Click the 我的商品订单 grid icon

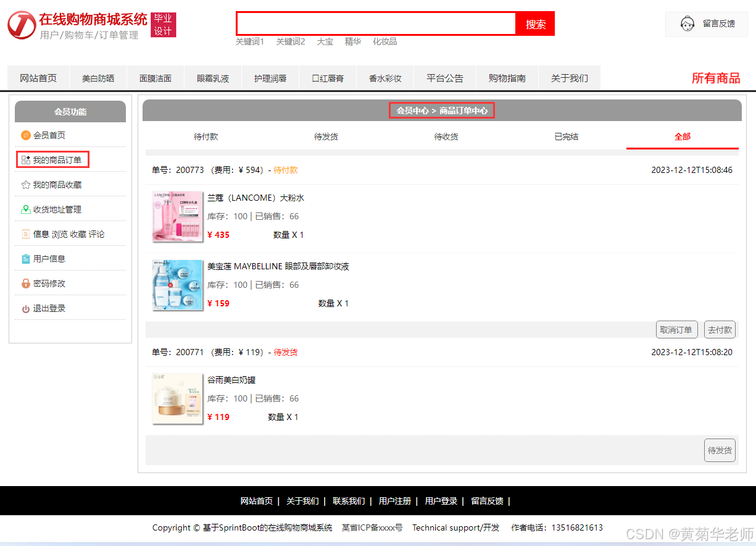pos(26,160)
